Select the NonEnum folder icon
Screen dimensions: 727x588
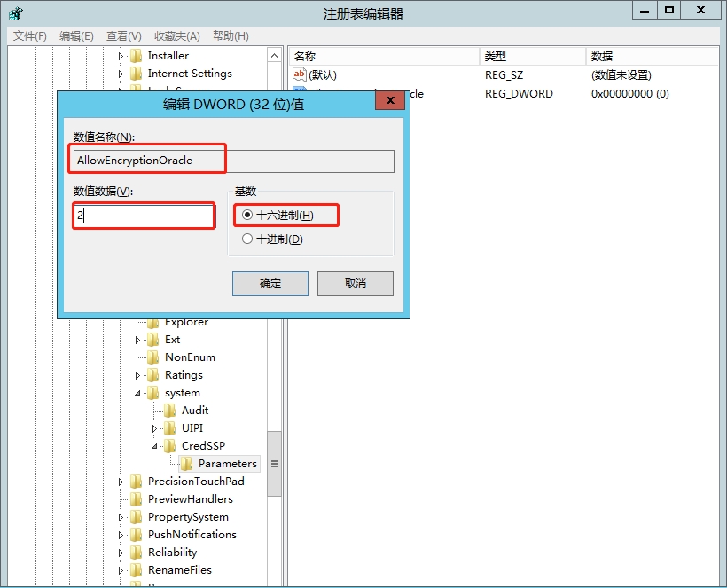tap(153, 357)
